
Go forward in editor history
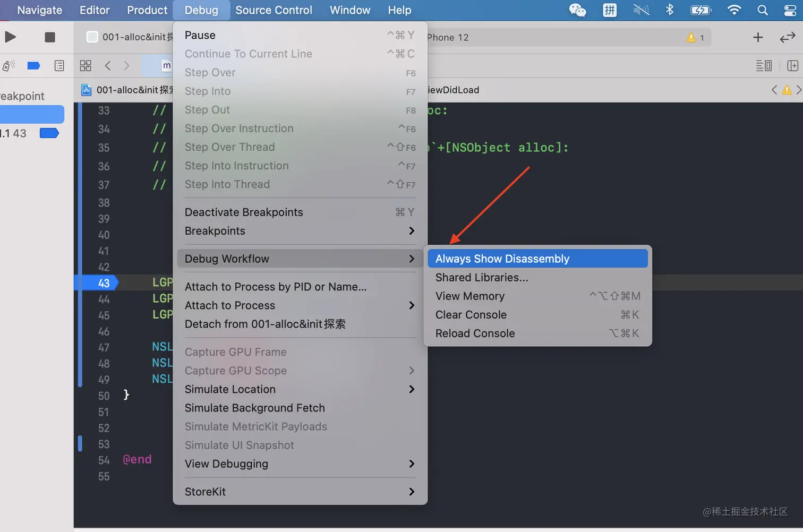(126, 65)
